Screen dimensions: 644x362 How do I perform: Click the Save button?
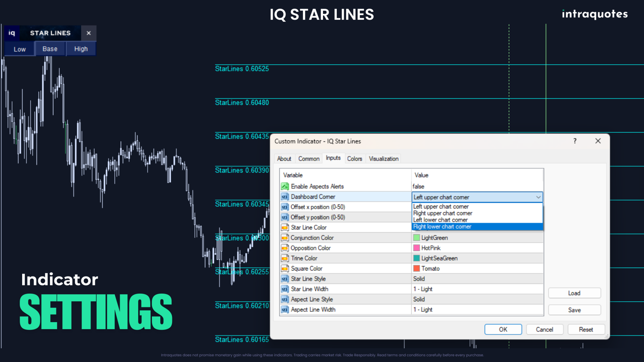point(574,310)
